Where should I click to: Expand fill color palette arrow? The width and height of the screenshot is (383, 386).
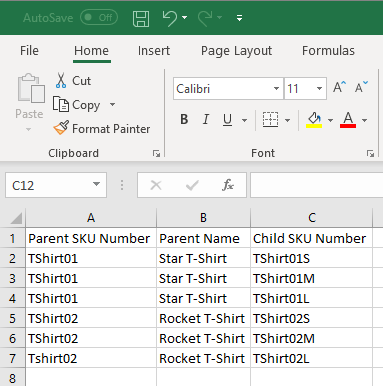point(330,120)
